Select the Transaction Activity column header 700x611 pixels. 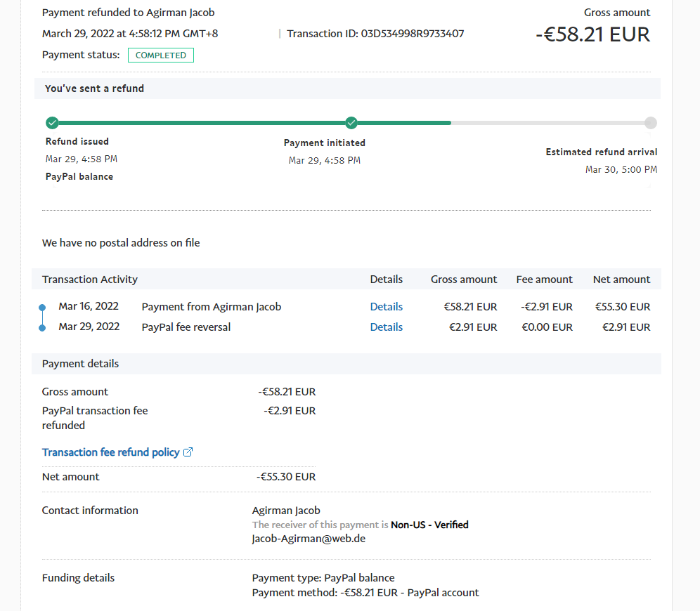click(x=90, y=280)
